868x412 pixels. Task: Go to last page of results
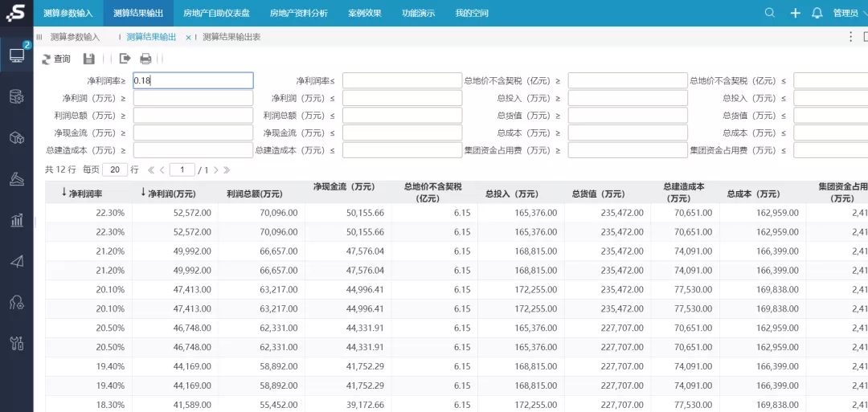tap(227, 169)
